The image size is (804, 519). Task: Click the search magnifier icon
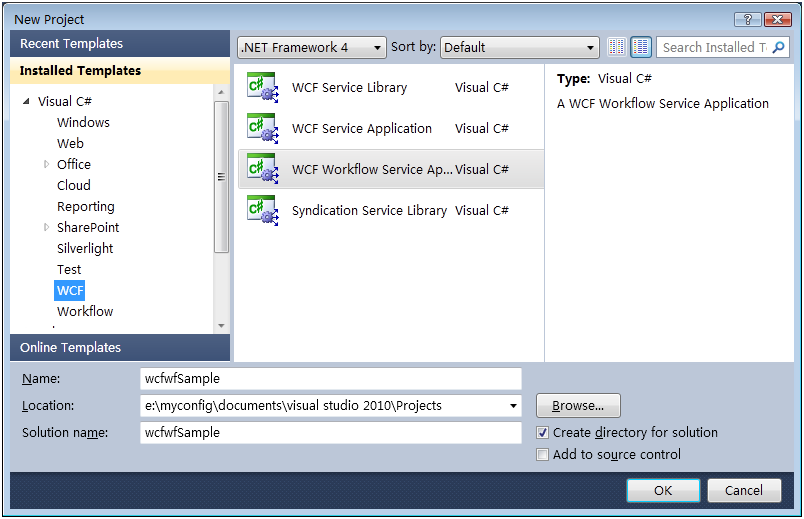[x=778, y=47]
